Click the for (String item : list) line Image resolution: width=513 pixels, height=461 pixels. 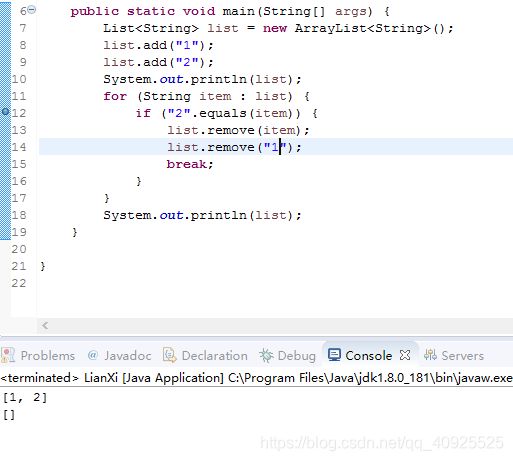pos(207,96)
